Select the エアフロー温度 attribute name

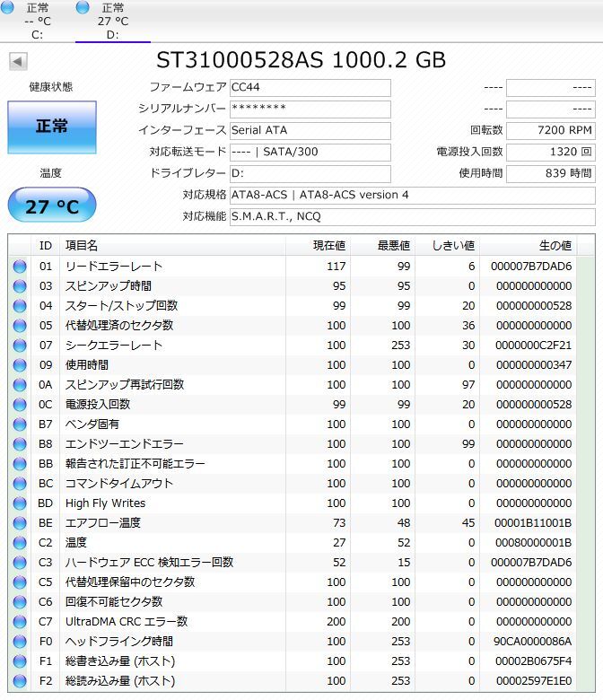coord(103,523)
